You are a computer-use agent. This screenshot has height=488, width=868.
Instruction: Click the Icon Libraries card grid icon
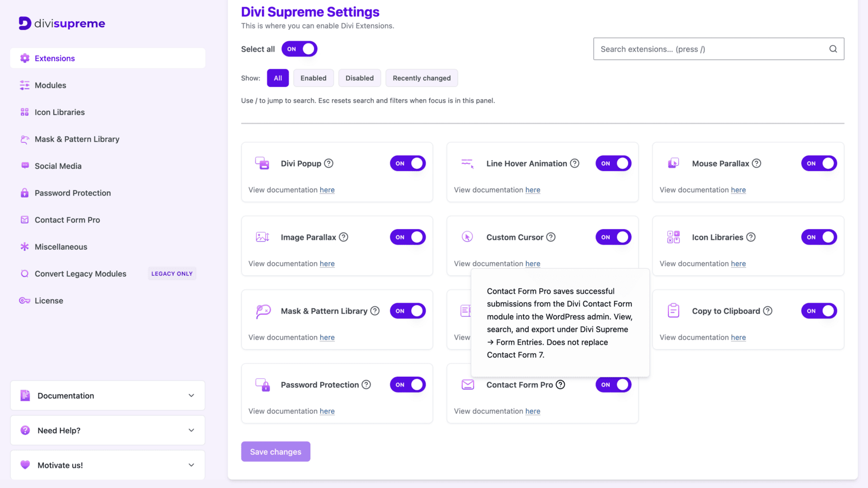tap(673, 237)
